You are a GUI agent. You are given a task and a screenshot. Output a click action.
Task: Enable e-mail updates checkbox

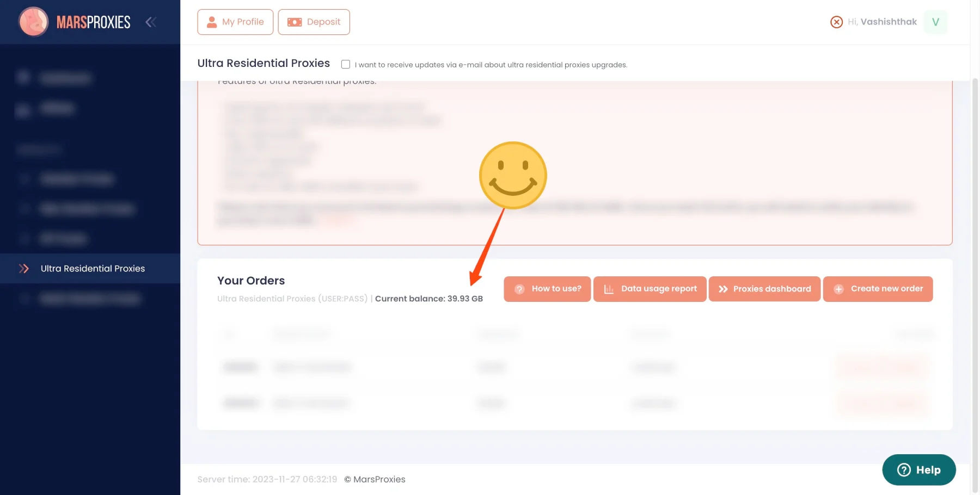(346, 64)
